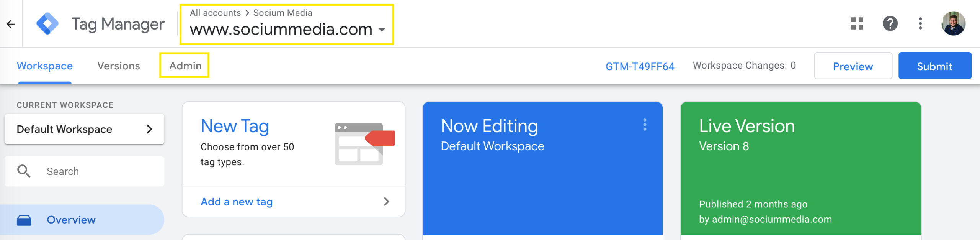Click the user profile avatar
Viewport: 980px width, 240px height.
tap(953, 23)
